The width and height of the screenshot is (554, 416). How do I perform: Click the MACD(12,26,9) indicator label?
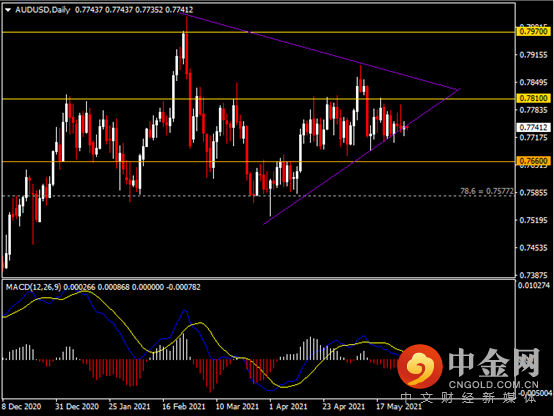point(33,287)
